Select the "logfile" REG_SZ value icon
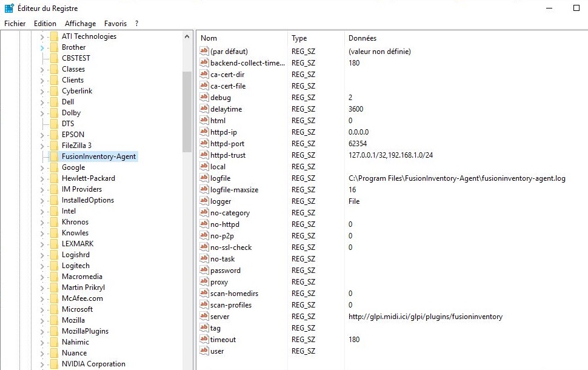588x370 pixels. (x=204, y=178)
